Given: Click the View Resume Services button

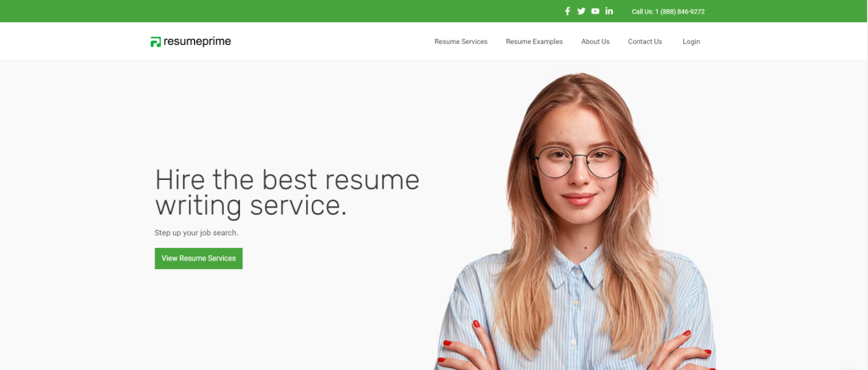Looking at the screenshot, I should [x=198, y=258].
